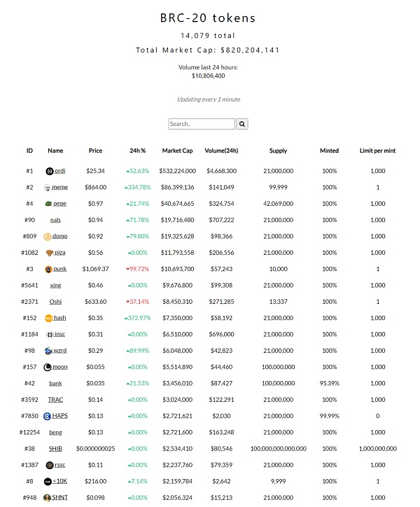Sort table by 24h % header
This screenshot has height=507, width=420.
[137, 151]
